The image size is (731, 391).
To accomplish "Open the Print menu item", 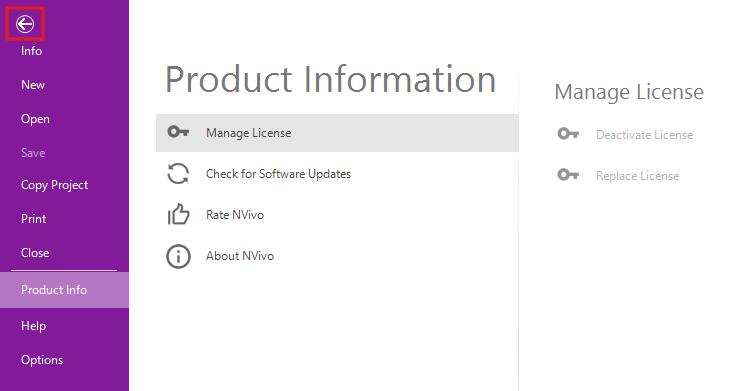I will coord(33,219).
